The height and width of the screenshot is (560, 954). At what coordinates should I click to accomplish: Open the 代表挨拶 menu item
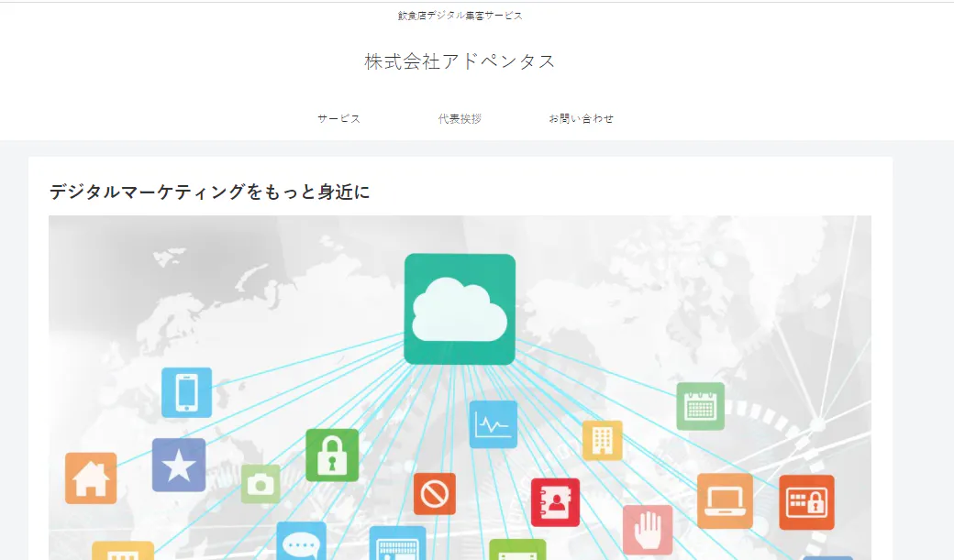coord(460,118)
